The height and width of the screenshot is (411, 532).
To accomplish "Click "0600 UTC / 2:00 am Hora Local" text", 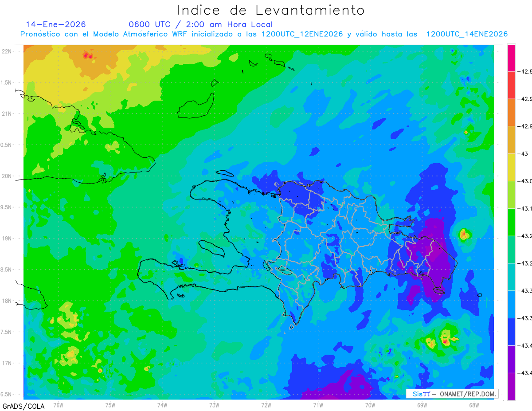I will tap(200, 24).
